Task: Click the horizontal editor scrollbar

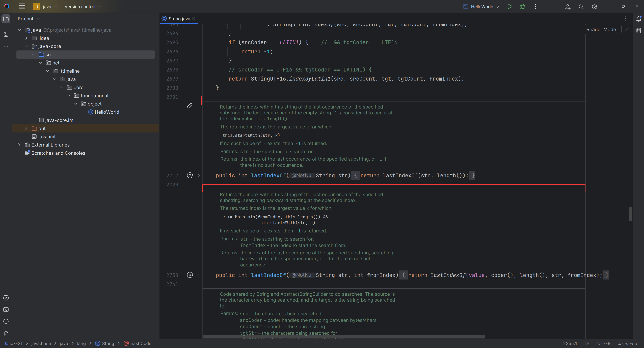Action: 344,337
